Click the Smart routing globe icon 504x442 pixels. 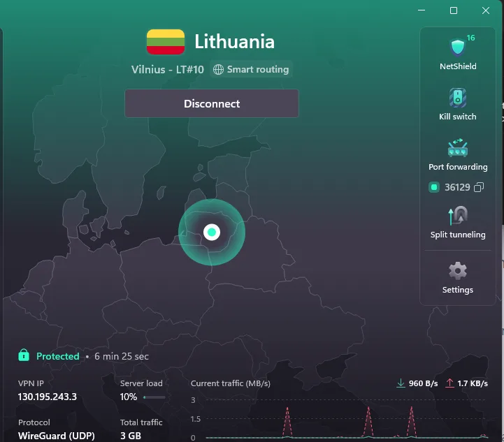(x=218, y=69)
